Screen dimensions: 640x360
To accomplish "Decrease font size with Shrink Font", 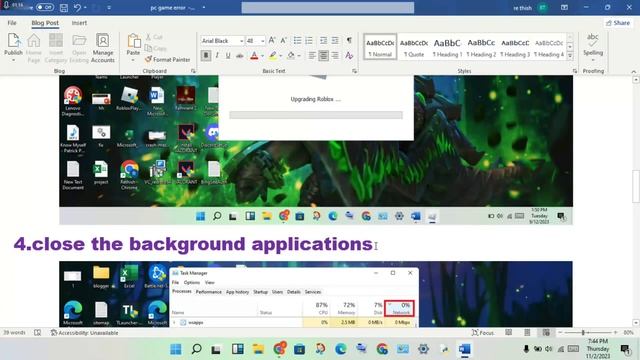I will 283,40.
